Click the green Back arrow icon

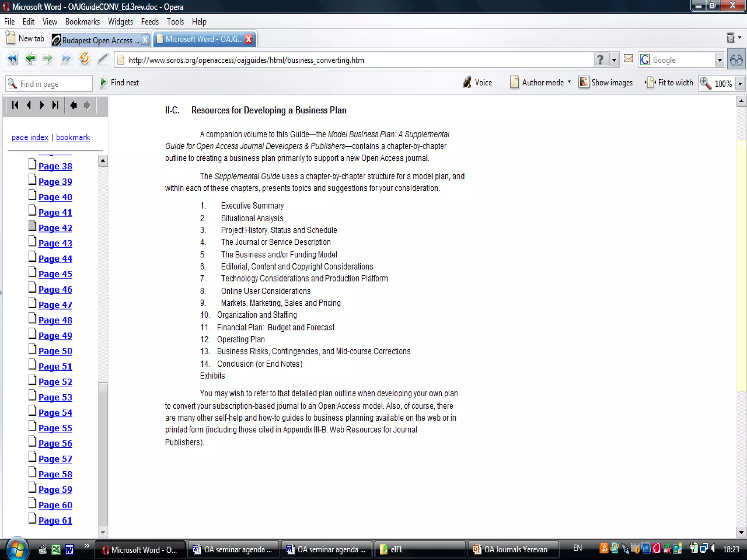pyautogui.click(x=30, y=59)
